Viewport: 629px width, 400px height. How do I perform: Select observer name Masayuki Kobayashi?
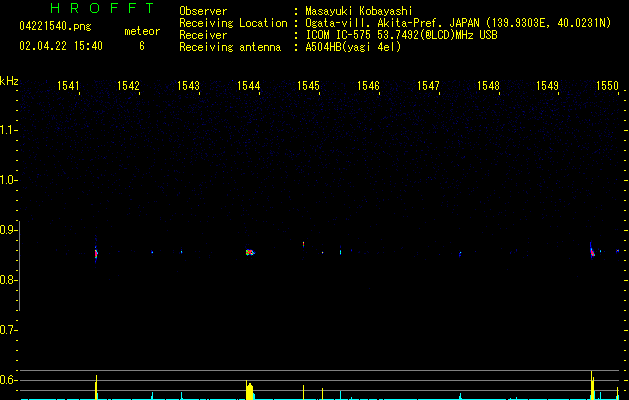point(359,11)
